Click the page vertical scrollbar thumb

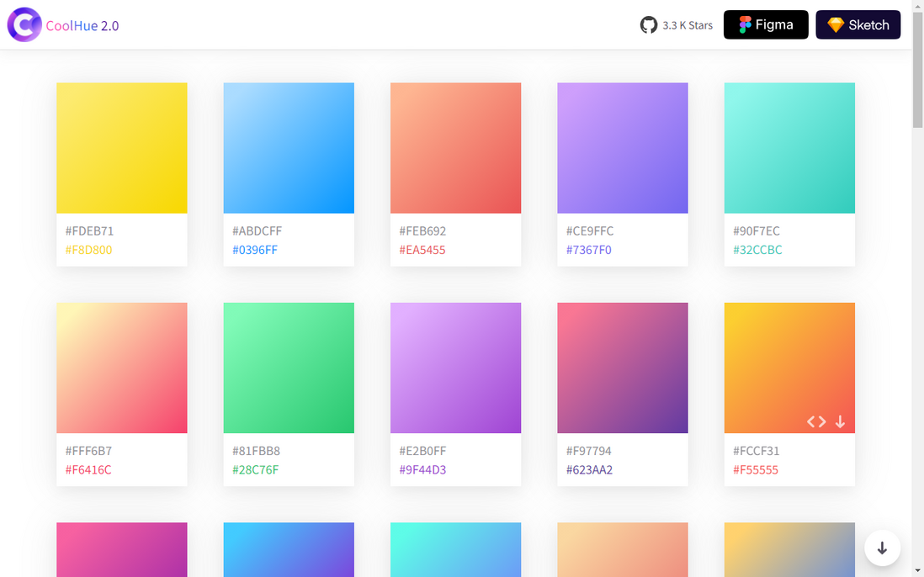[x=917, y=70]
